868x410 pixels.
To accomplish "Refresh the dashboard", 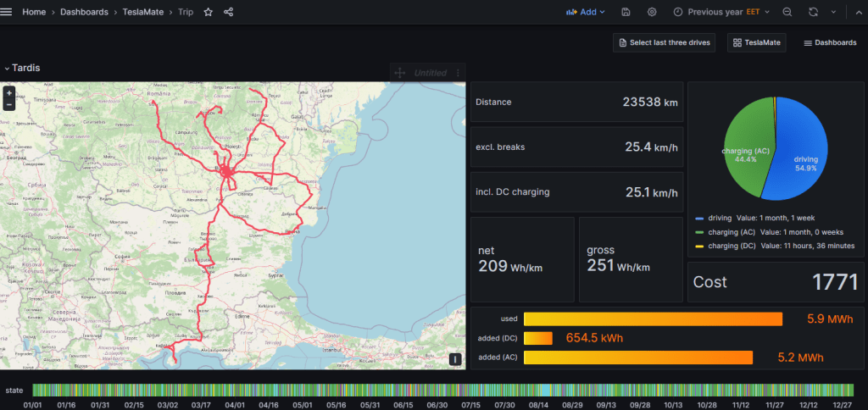I will pos(814,12).
